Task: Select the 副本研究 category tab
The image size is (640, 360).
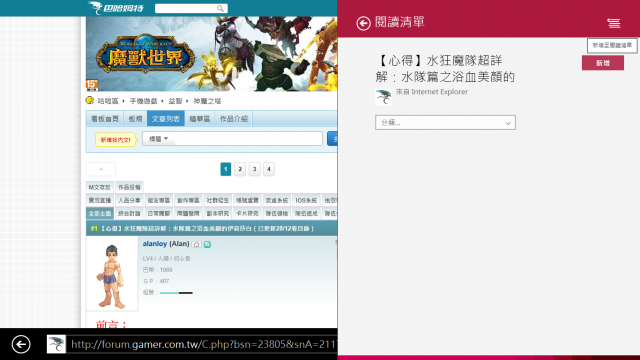Action: point(218,213)
